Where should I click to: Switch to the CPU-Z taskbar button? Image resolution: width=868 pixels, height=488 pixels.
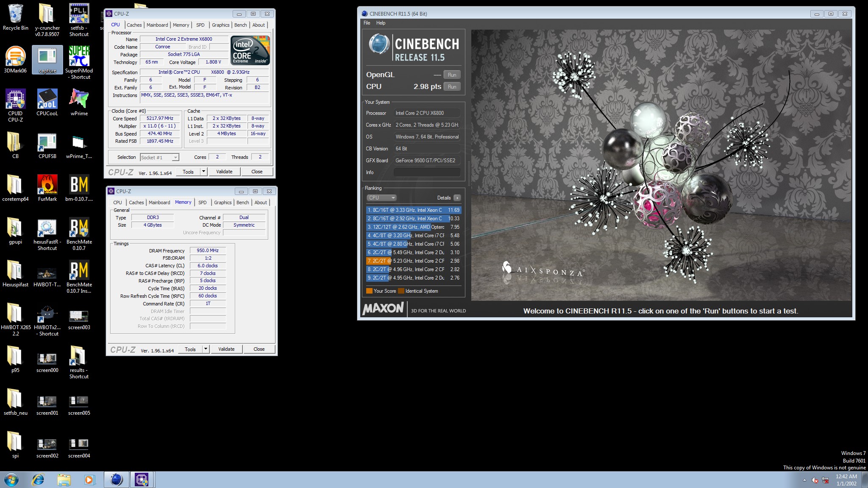(142, 480)
